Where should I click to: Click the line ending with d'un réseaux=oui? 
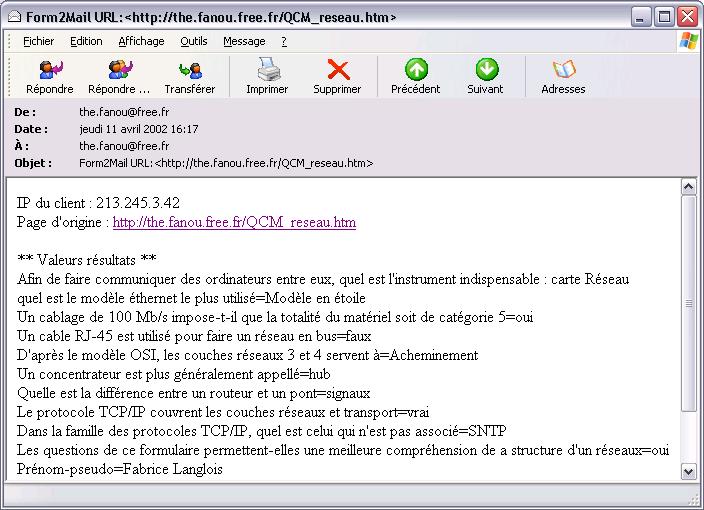343,450
